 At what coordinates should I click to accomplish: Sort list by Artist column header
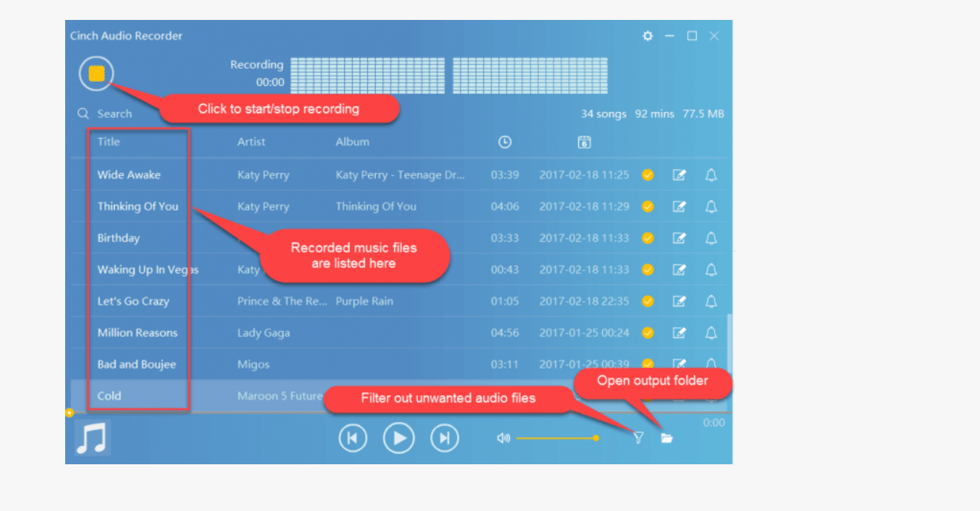tap(252, 142)
